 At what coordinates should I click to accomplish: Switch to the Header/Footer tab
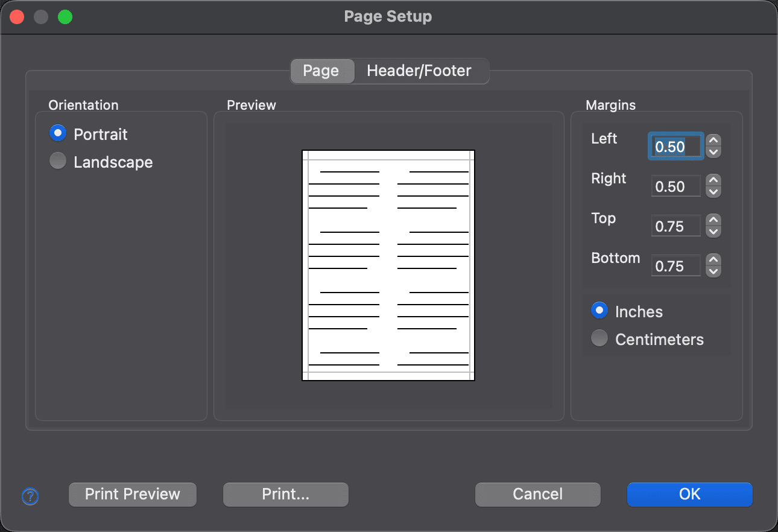[419, 71]
